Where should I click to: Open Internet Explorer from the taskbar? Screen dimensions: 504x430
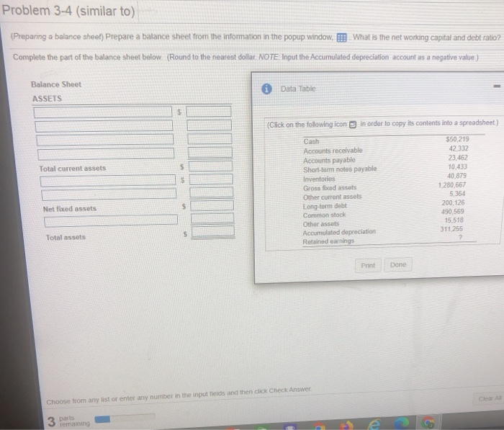(x=374, y=424)
